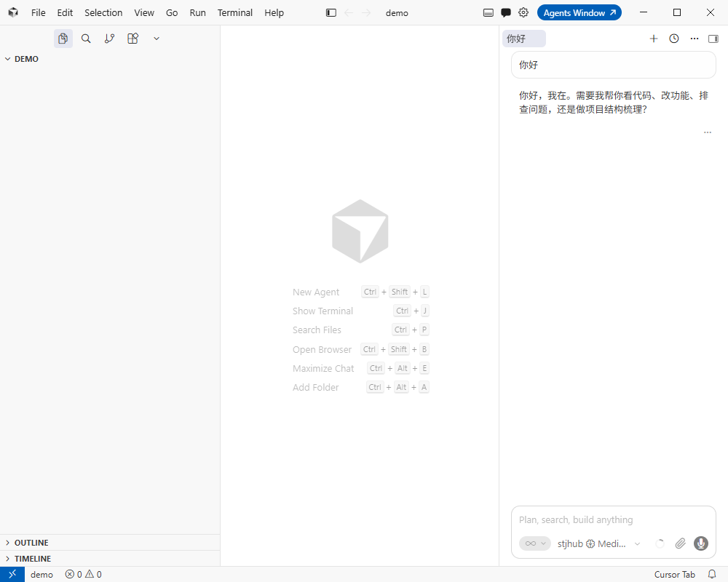
Task: Toggle the primary sidebar layout icon
Action: click(331, 12)
